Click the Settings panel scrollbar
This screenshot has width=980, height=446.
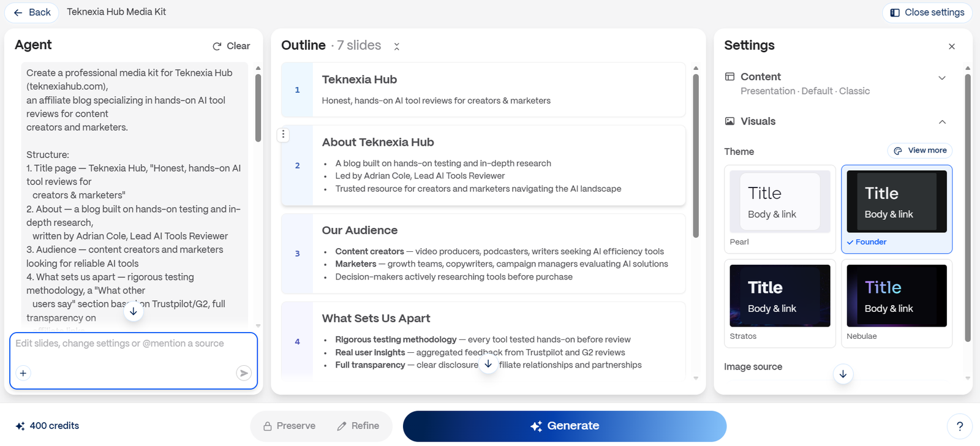click(968, 208)
